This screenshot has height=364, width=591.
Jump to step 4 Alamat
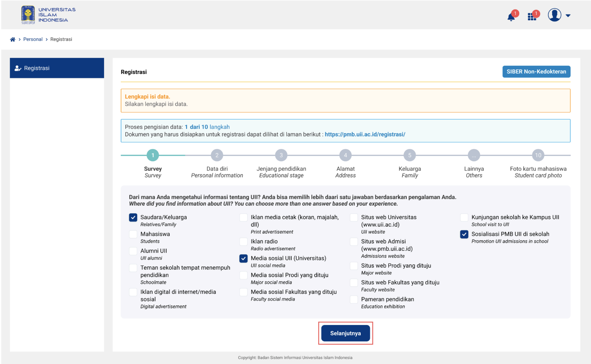click(x=345, y=155)
